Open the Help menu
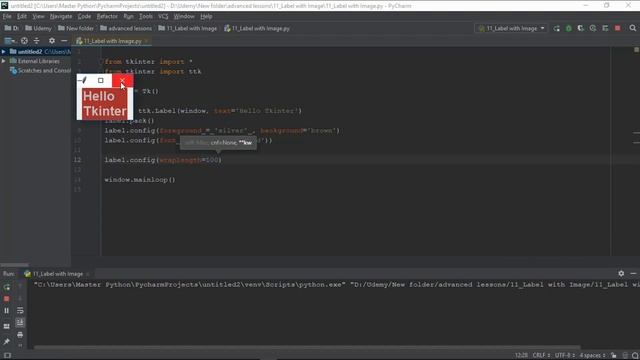640x360 pixels. [206, 16]
